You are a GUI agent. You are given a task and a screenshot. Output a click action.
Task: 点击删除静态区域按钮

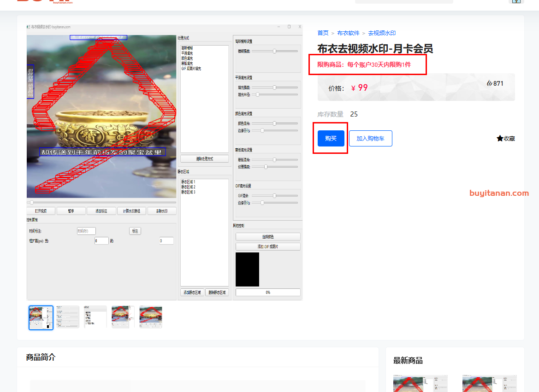(x=217, y=292)
